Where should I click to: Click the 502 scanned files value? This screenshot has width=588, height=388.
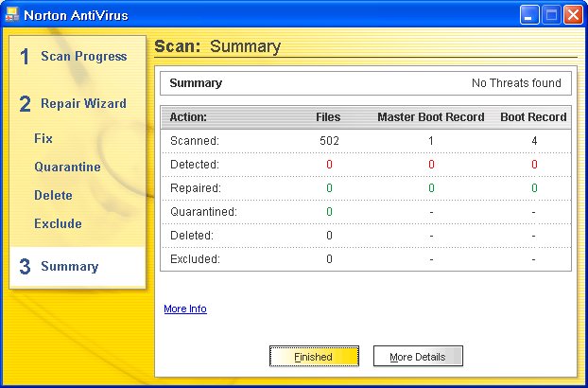pos(329,141)
